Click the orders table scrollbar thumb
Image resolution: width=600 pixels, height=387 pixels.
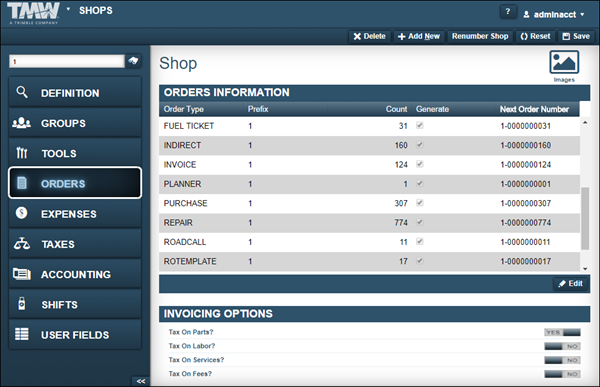585,218
